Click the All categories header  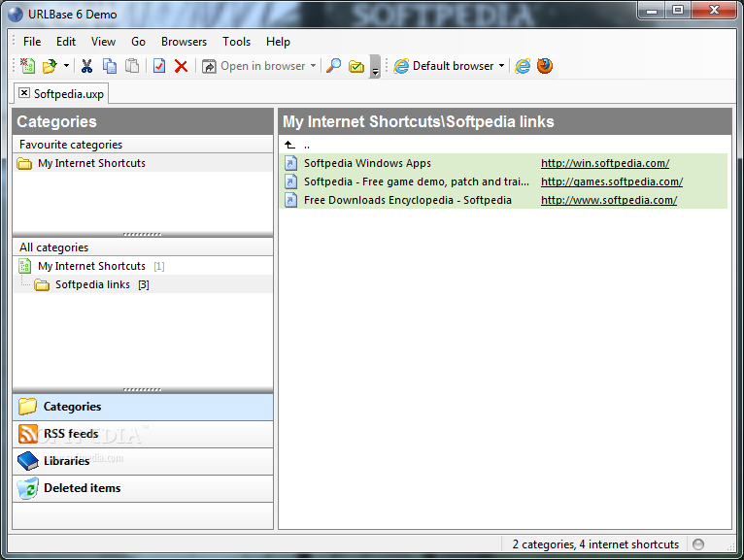point(143,247)
